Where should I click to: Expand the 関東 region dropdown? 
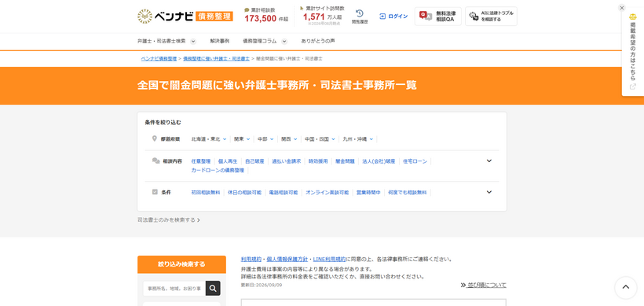point(242,139)
